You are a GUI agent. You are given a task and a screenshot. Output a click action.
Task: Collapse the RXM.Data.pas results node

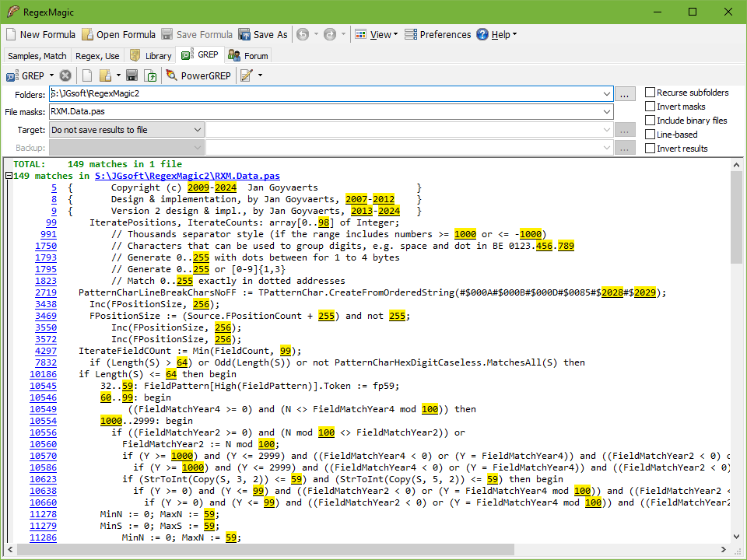(x=8, y=176)
